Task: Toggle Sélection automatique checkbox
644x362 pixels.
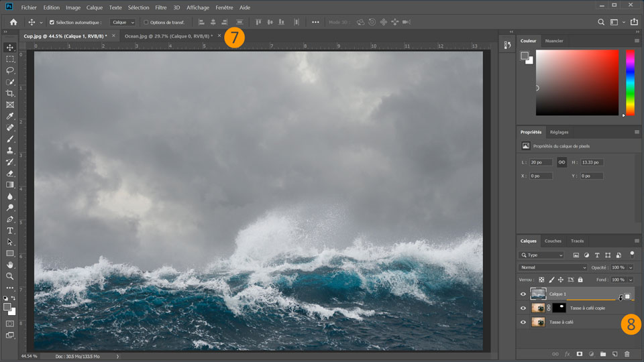Action: (x=52, y=23)
